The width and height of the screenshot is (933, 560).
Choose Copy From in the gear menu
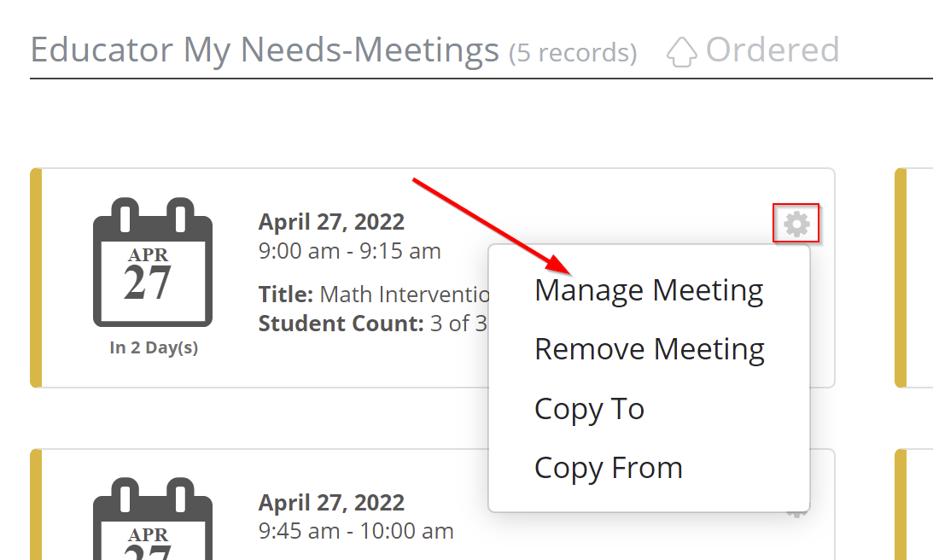[x=608, y=467]
